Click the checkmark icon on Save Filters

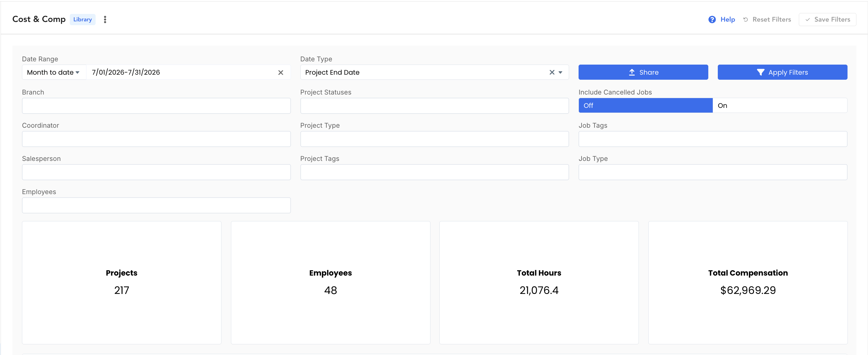tap(808, 20)
